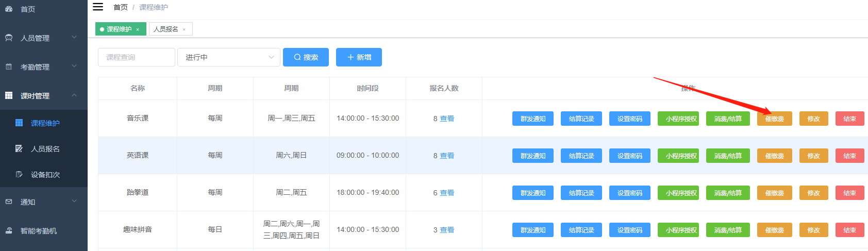
Task: Select 人员报名 in the sidebar submenu
Action: pos(44,148)
